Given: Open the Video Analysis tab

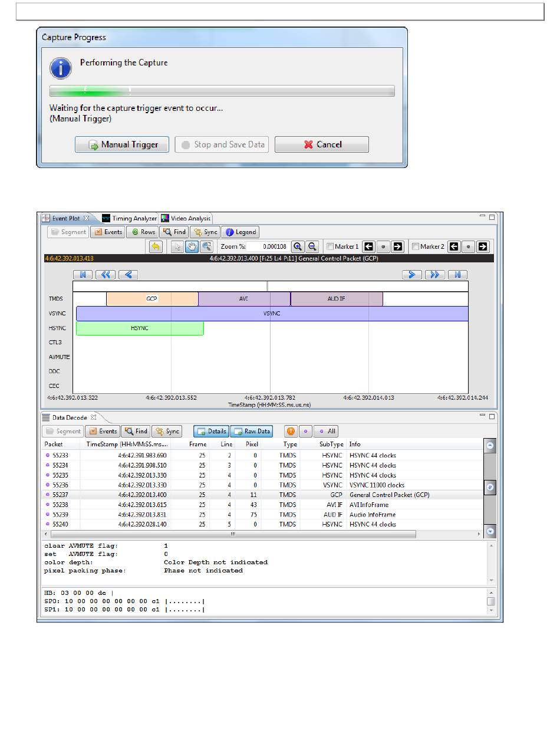Looking at the screenshot, I should (186, 218).
